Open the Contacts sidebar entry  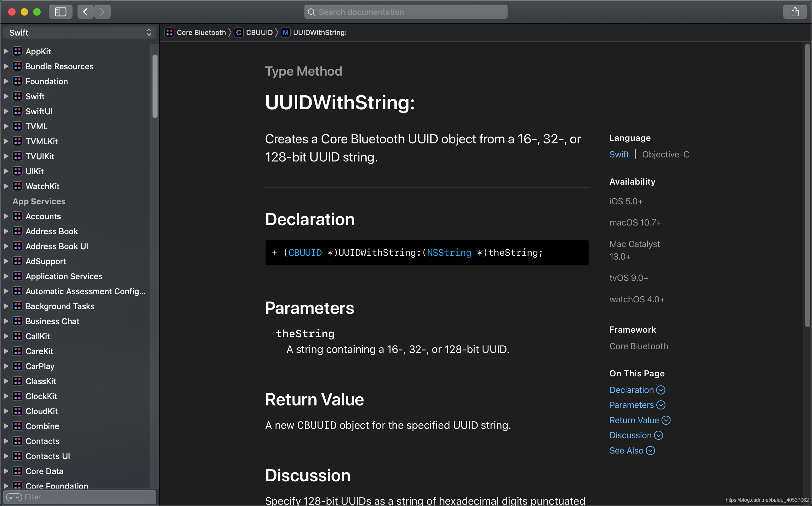click(43, 441)
